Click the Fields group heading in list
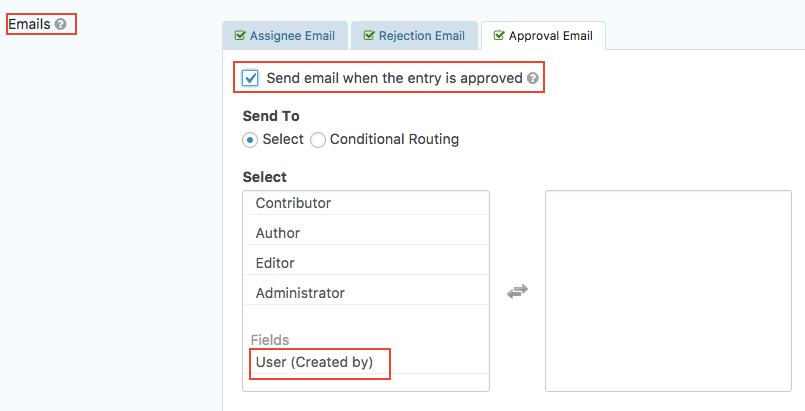This screenshot has width=805, height=411. [270, 340]
